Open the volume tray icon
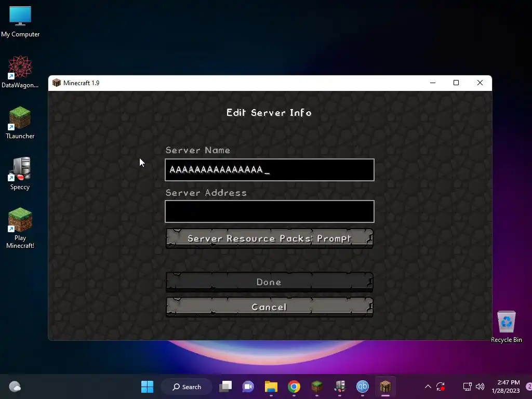The image size is (532, 399). (x=480, y=387)
